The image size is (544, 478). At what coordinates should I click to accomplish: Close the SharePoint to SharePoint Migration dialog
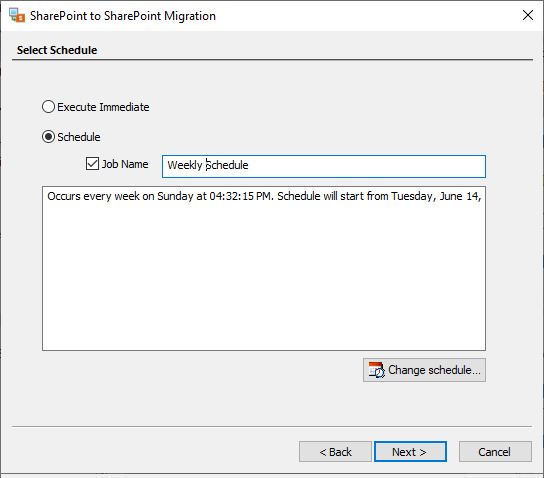tap(528, 15)
